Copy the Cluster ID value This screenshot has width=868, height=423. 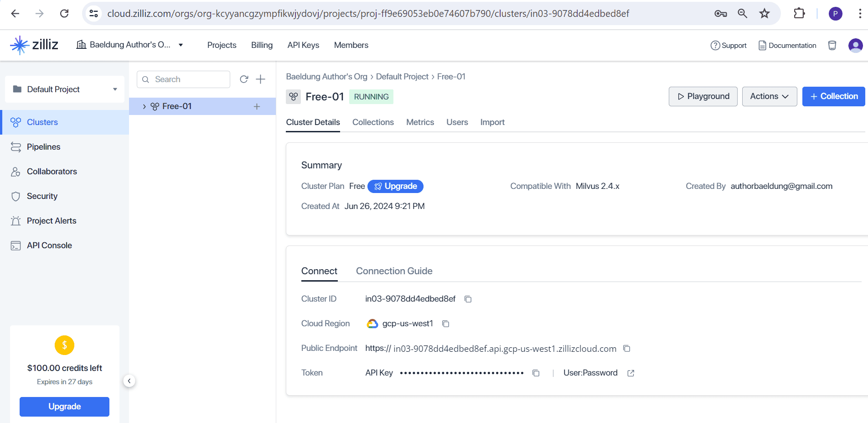click(x=468, y=299)
